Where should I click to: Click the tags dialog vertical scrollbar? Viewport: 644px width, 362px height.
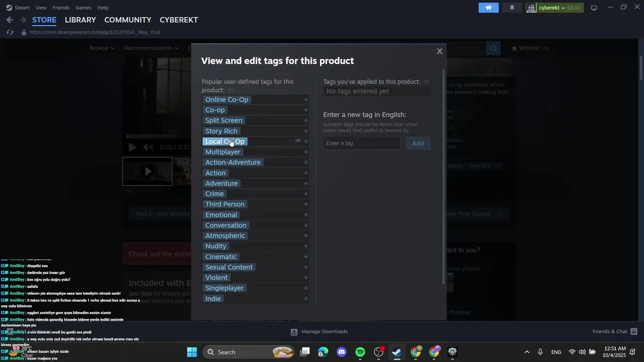point(444,176)
